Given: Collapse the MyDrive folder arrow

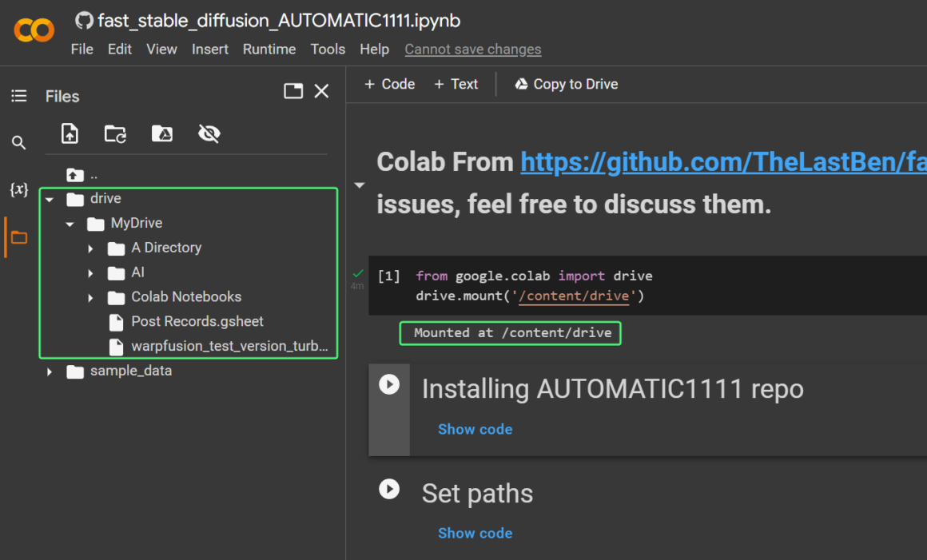Looking at the screenshot, I should tap(70, 224).
